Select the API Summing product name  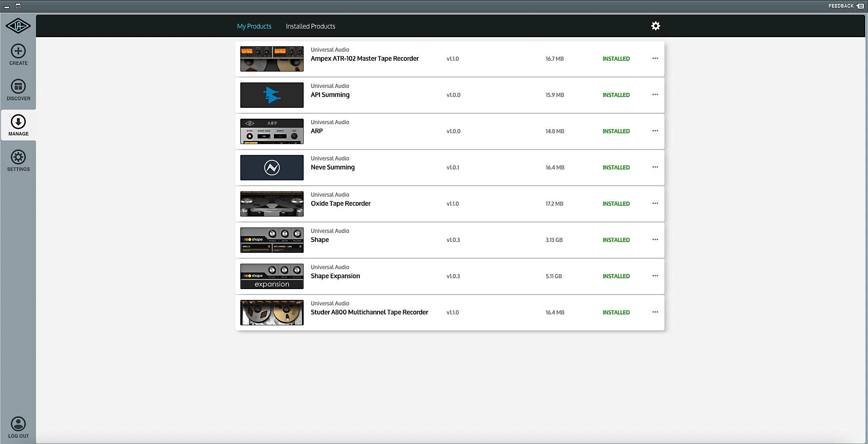(x=330, y=95)
